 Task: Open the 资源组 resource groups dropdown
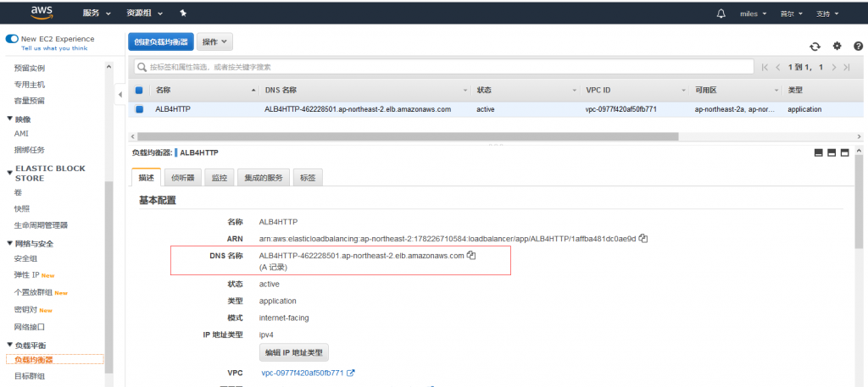pyautogui.click(x=144, y=14)
